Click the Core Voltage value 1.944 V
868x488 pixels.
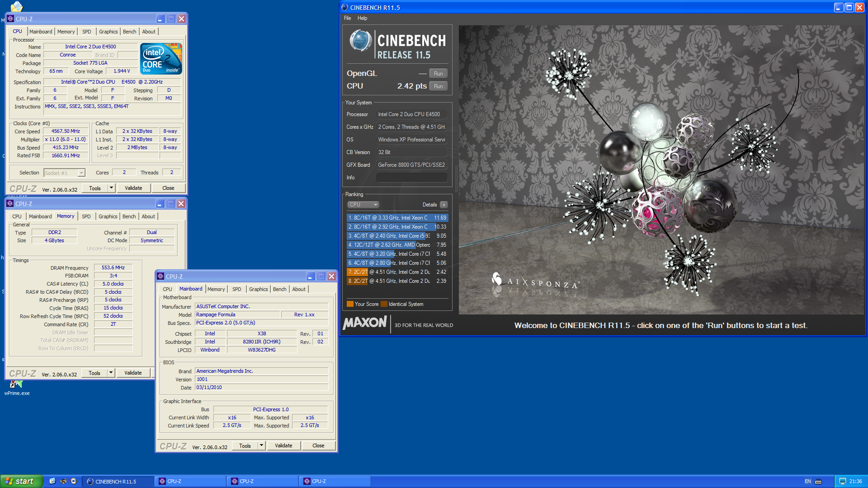point(122,71)
